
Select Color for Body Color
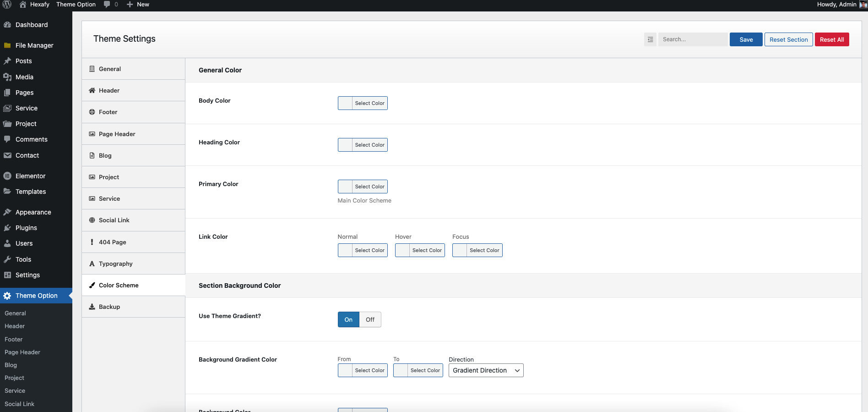[x=363, y=103]
